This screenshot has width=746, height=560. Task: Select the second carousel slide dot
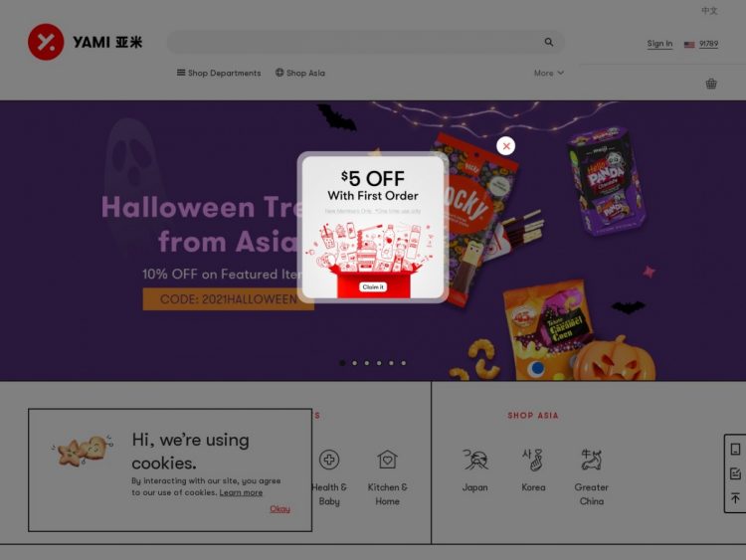point(354,363)
